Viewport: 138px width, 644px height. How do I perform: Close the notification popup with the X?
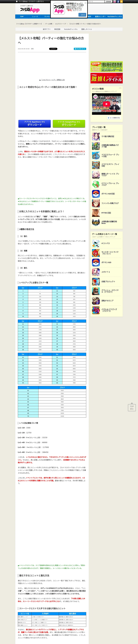(x=85, y=3)
